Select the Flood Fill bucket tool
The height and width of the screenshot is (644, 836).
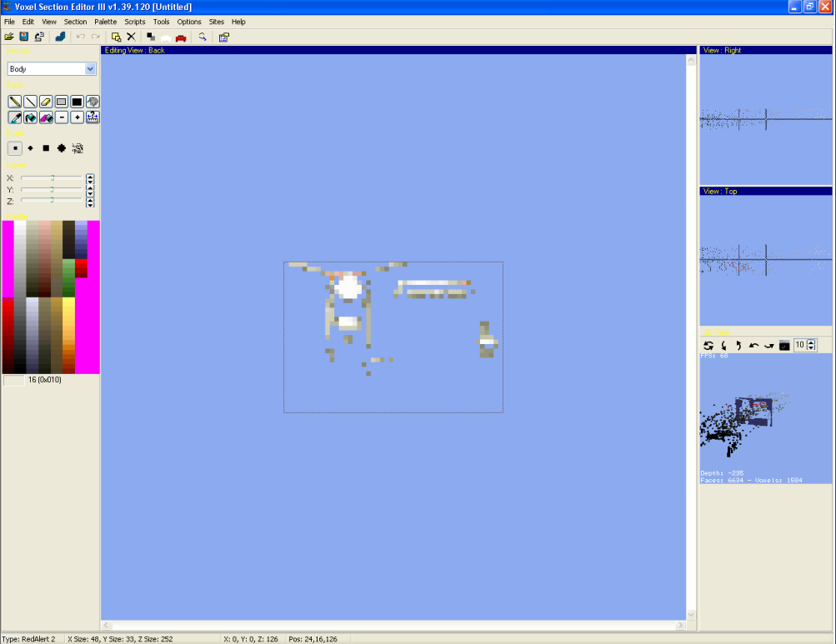click(x=30, y=117)
